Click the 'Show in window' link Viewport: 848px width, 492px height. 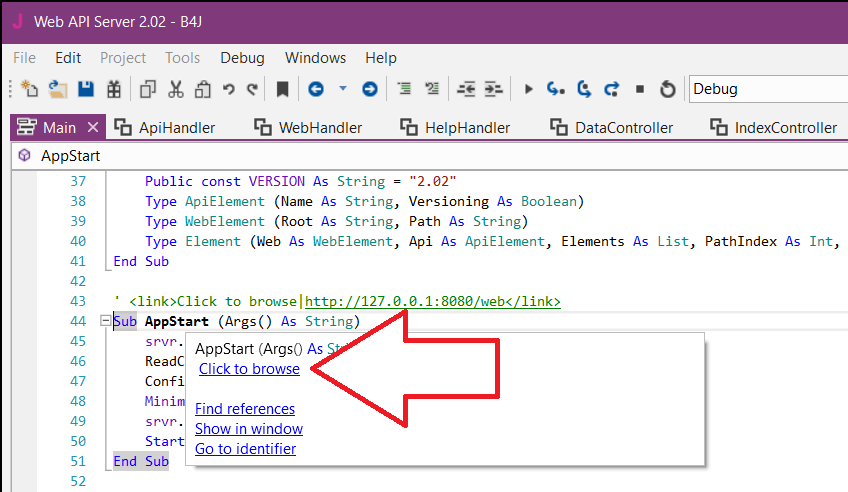tap(249, 429)
